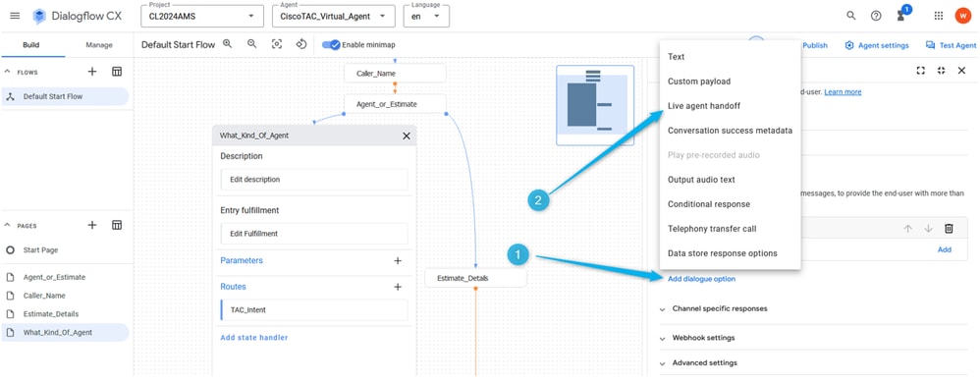Toggle the Enable minimap switch

coord(331,45)
